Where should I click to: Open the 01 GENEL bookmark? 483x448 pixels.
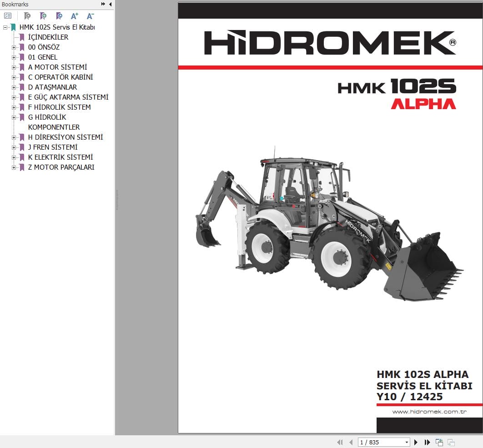coord(42,57)
